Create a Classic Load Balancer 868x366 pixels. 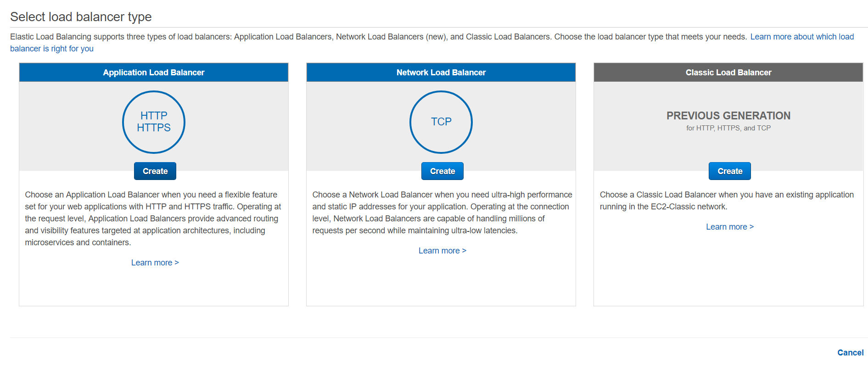pos(730,171)
